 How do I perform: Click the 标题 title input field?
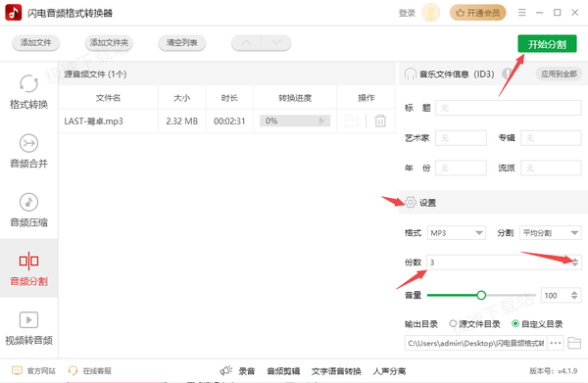(509, 108)
